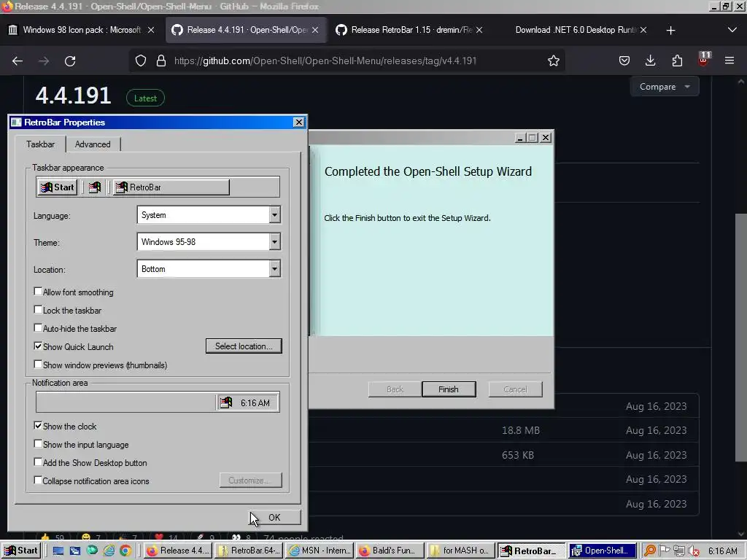Click the Latest release badge
This screenshot has width=747, height=560.
coord(145,98)
